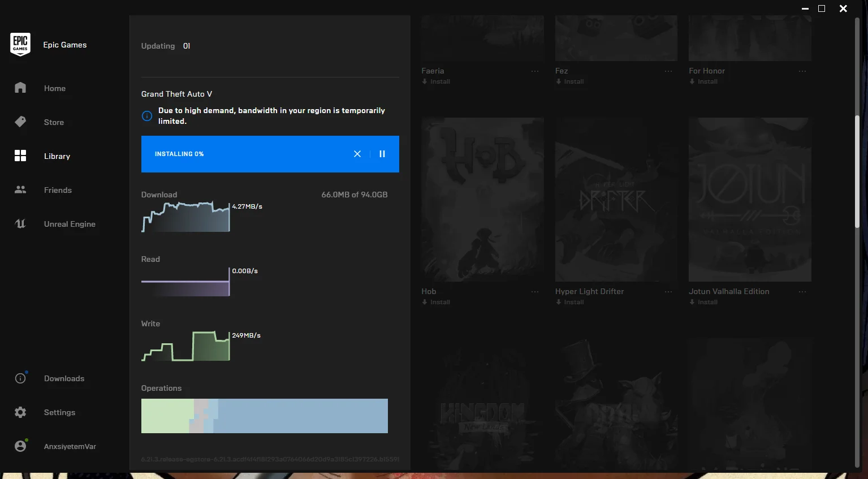The image size is (868, 479).
Task: Click the bandwidth limit info icon
Action: click(x=147, y=116)
